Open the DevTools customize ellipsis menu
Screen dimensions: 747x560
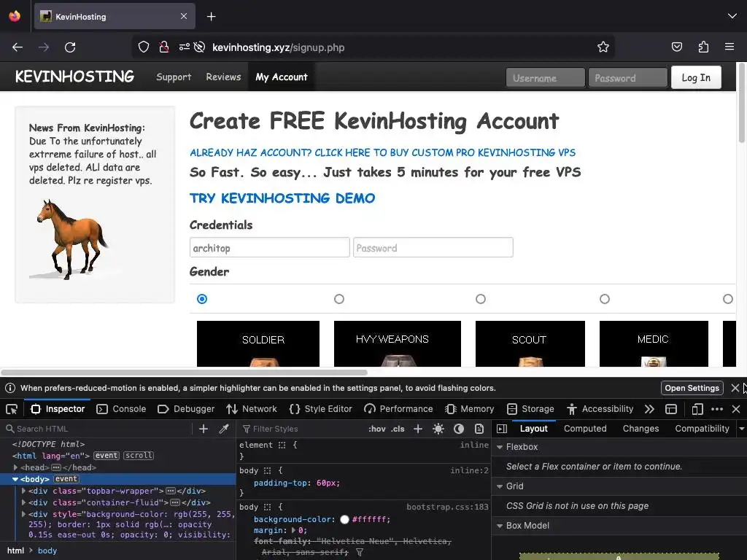(717, 409)
